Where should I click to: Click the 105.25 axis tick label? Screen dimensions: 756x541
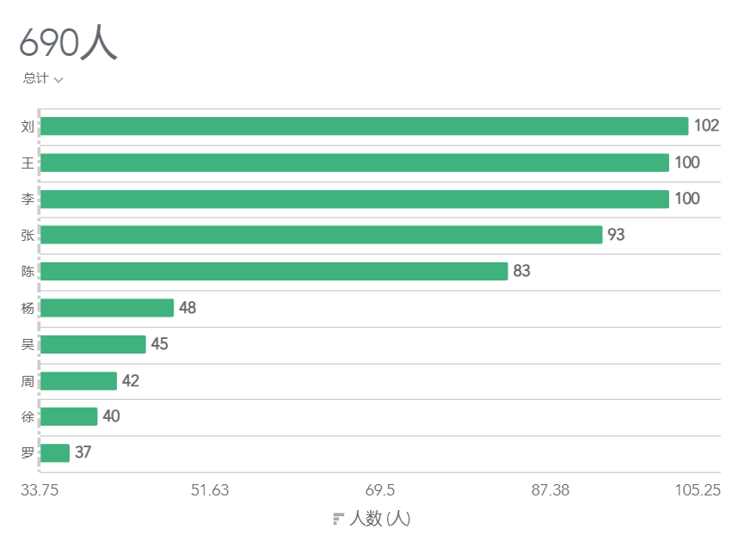point(698,490)
